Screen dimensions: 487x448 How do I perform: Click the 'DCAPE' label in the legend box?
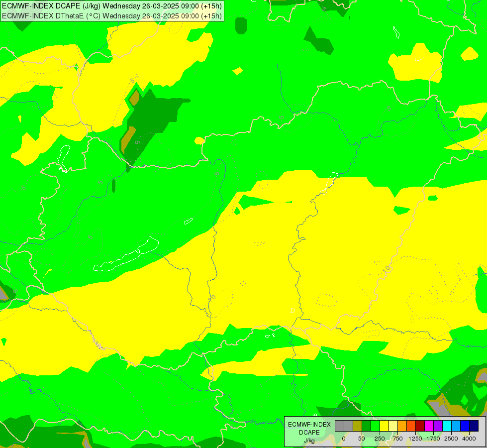click(x=309, y=433)
